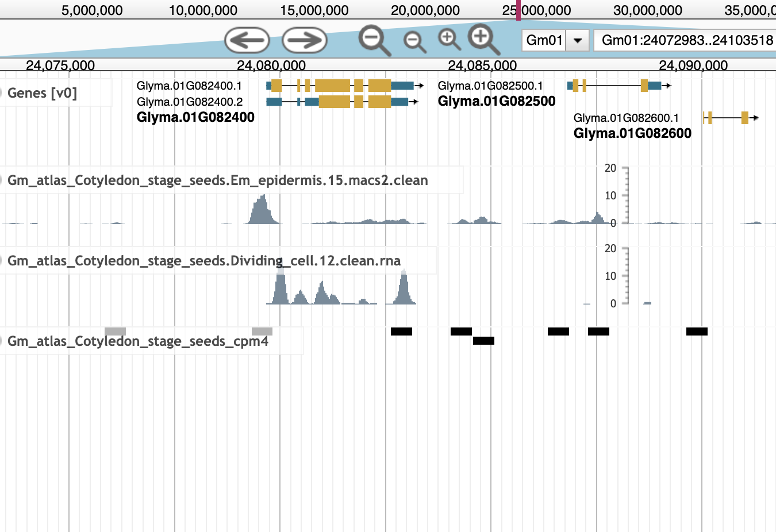
Task: Open the Dividing_cell.12.clean.rna track label
Action: pyautogui.click(x=204, y=261)
